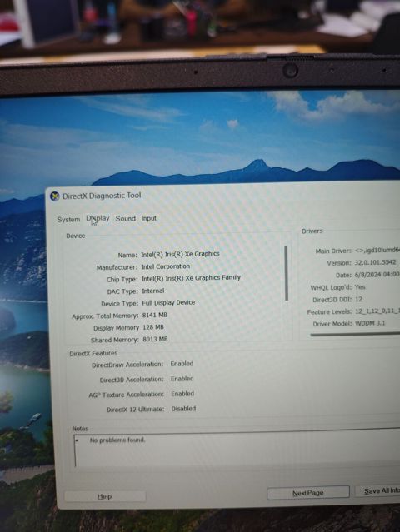The width and height of the screenshot is (400, 532).
Task: Click the Direct3D DDI '12' value
Action: click(x=359, y=299)
